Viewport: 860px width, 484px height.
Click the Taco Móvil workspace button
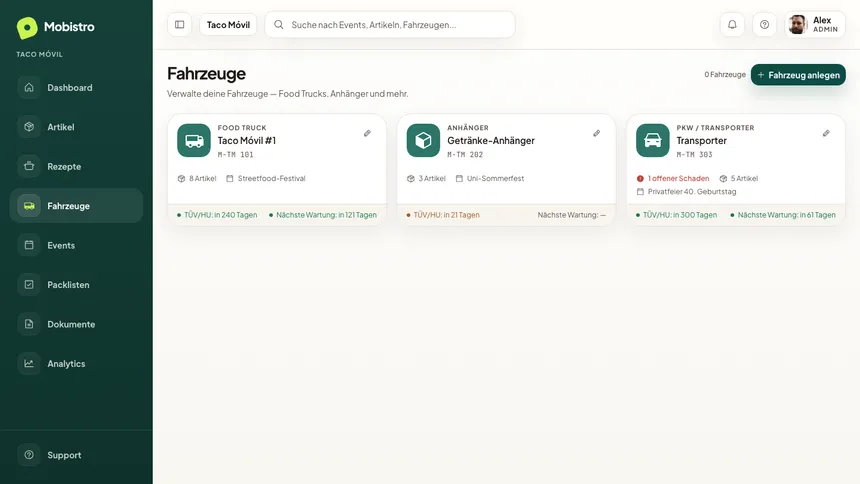[x=228, y=25]
